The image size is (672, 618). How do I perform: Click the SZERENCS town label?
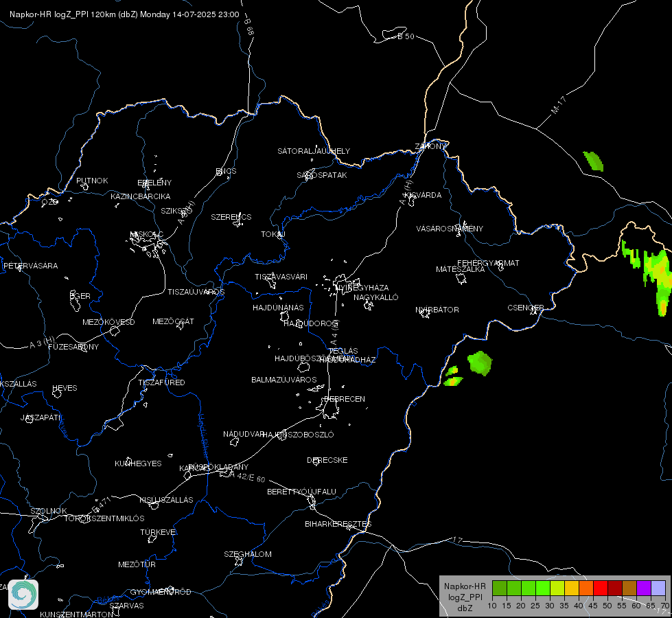[x=231, y=217]
